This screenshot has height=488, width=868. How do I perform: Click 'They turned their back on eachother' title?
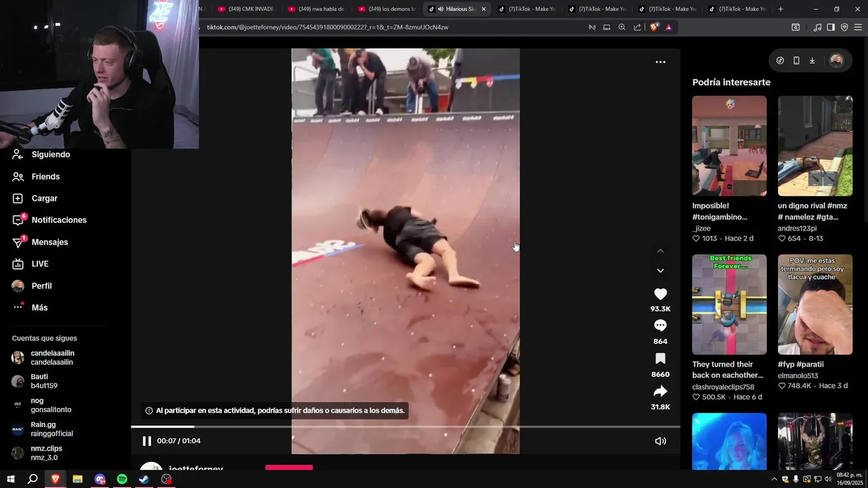tap(728, 369)
